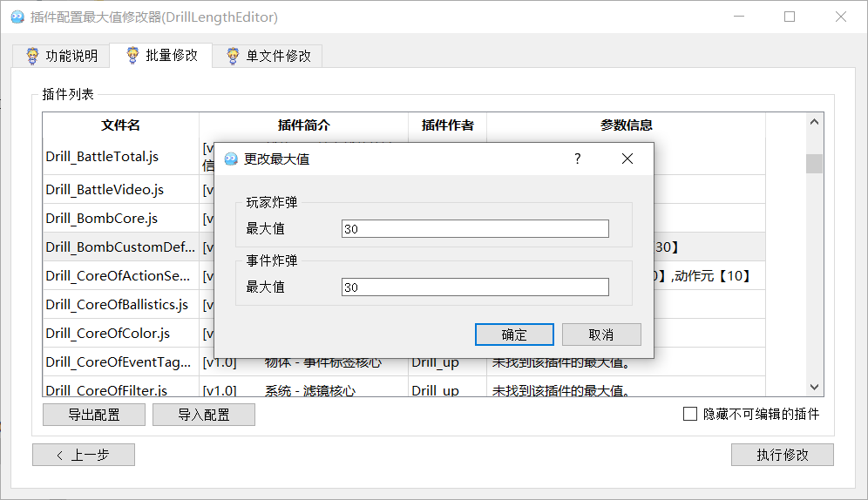Click the 执行修改 button

pos(782,455)
